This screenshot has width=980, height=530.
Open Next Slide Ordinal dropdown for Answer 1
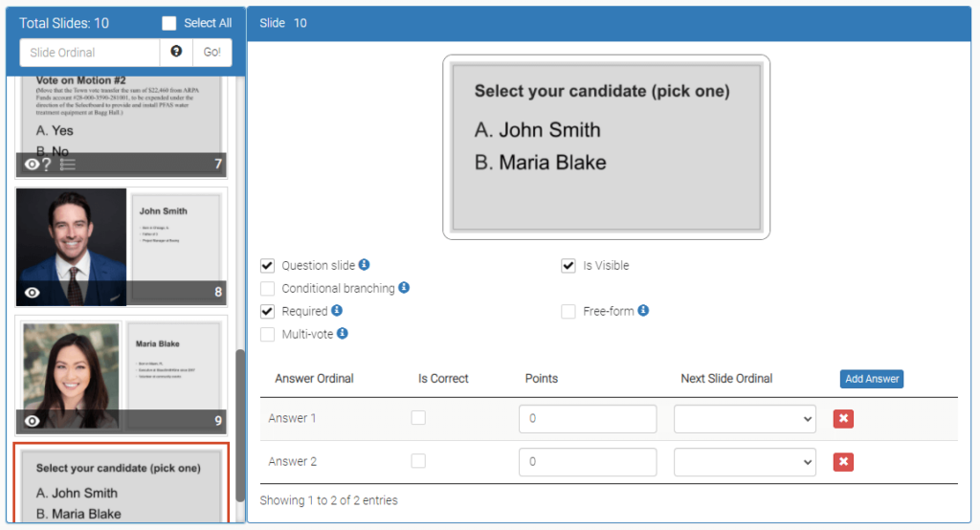point(745,419)
